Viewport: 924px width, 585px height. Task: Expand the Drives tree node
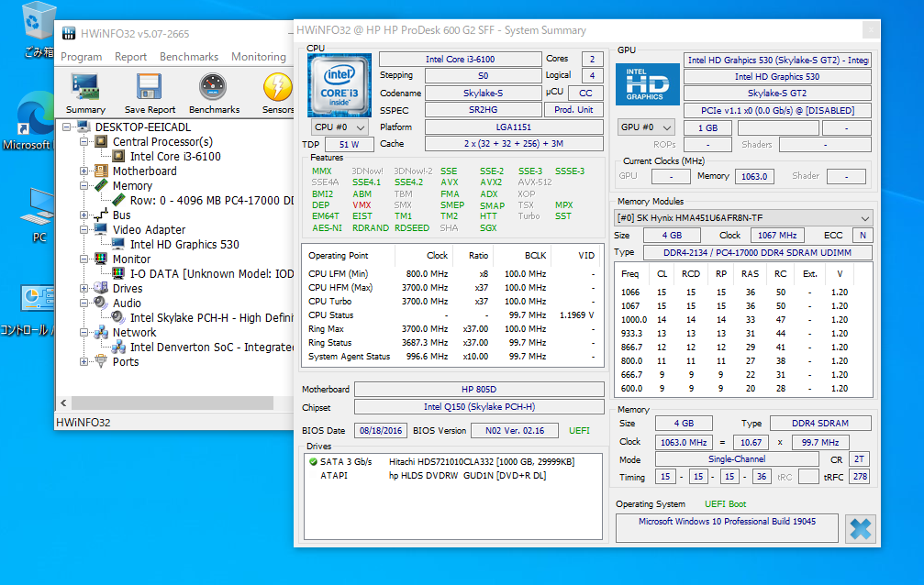tap(85, 289)
